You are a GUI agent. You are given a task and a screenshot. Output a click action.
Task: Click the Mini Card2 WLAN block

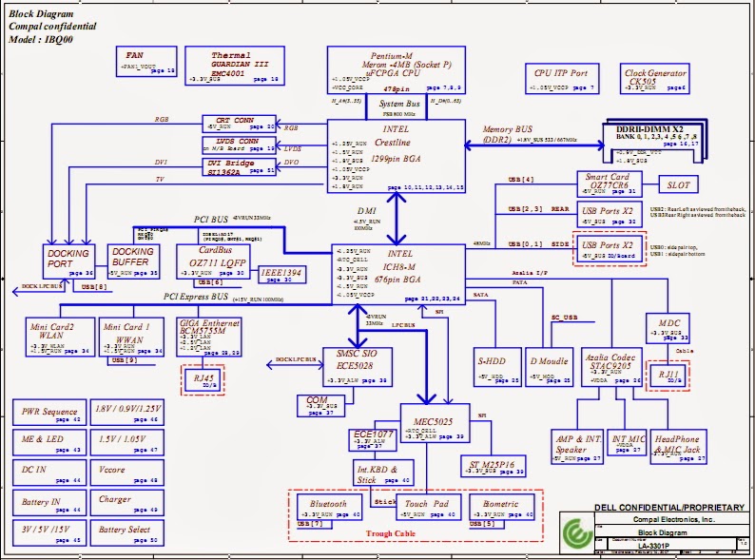(60, 338)
